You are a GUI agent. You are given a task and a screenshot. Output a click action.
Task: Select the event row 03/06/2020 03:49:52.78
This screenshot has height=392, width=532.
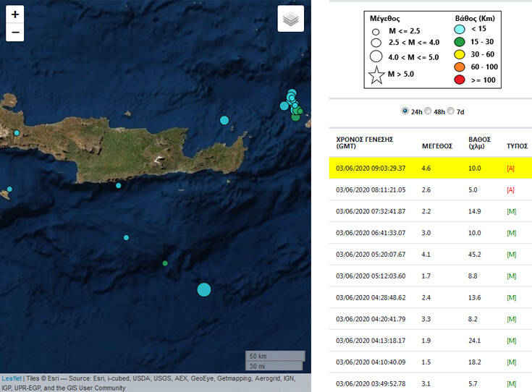click(431, 383)
